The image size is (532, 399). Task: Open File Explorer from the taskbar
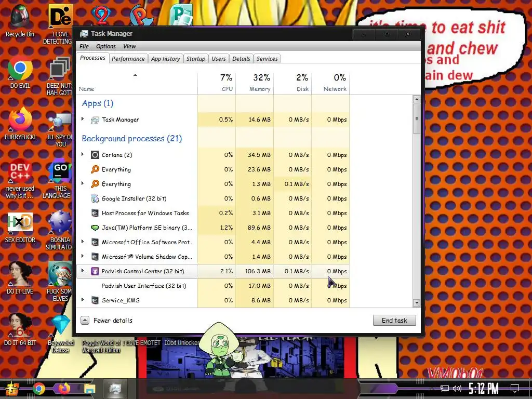coord(89,389)
